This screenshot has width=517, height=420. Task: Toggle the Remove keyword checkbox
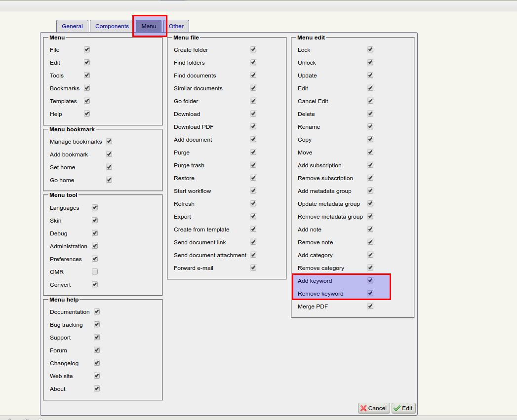(x=370, y=293)
